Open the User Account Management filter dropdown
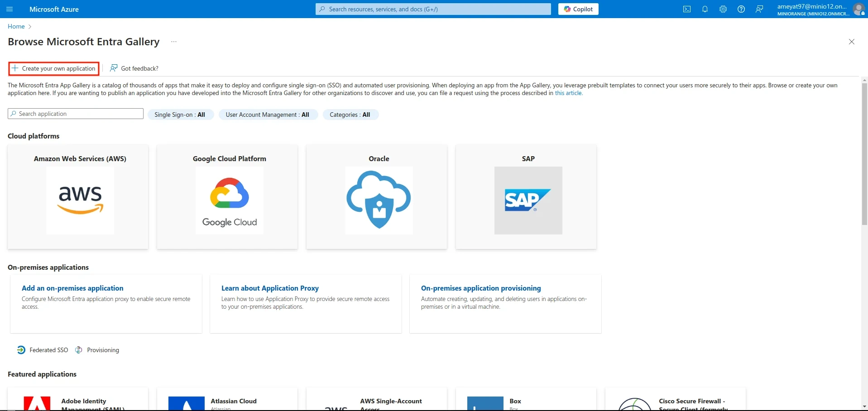Screen dimensions: 868x411 [268, 115]
